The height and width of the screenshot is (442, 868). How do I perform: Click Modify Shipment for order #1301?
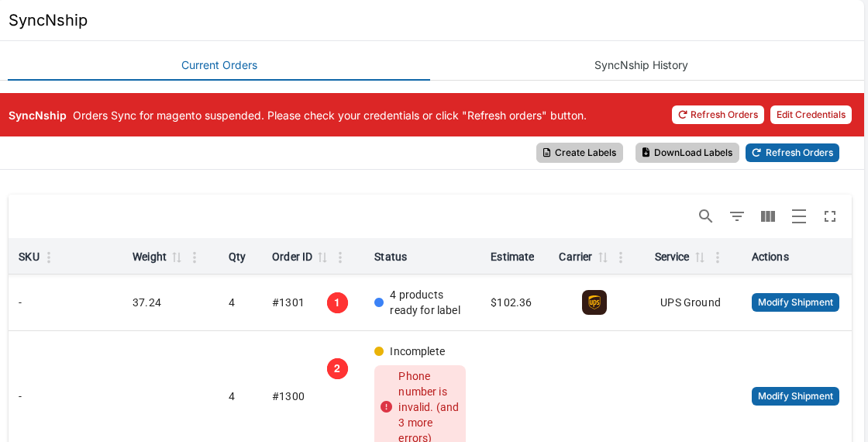tap(795, 302)
